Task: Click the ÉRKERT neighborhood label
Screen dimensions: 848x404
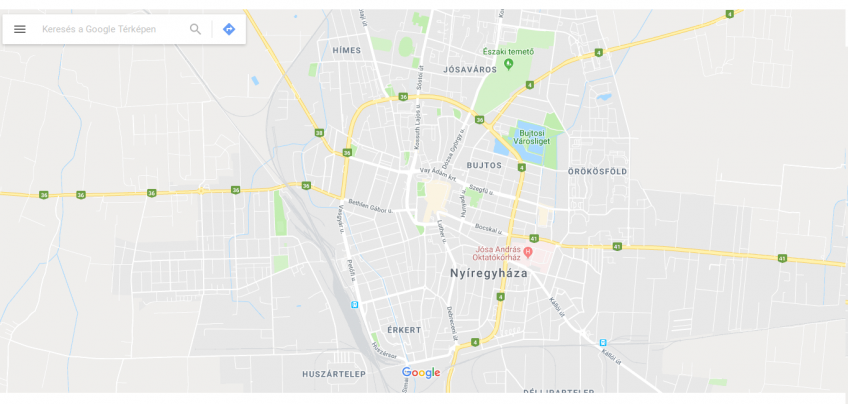Action: coord(404,330)
